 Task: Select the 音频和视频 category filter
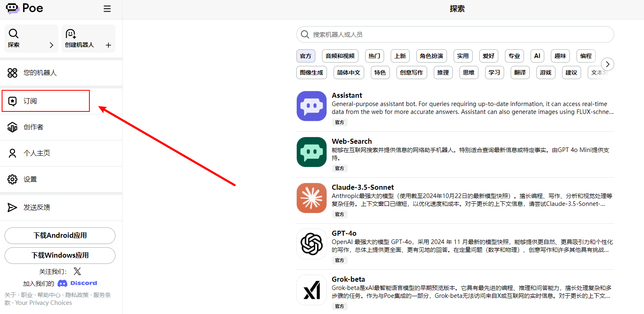click(340, 56)
